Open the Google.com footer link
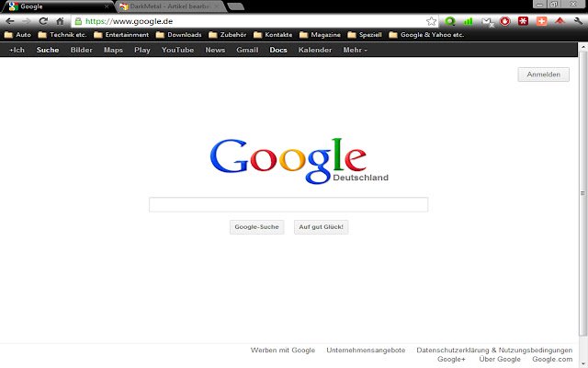 [x=552, y=360]
